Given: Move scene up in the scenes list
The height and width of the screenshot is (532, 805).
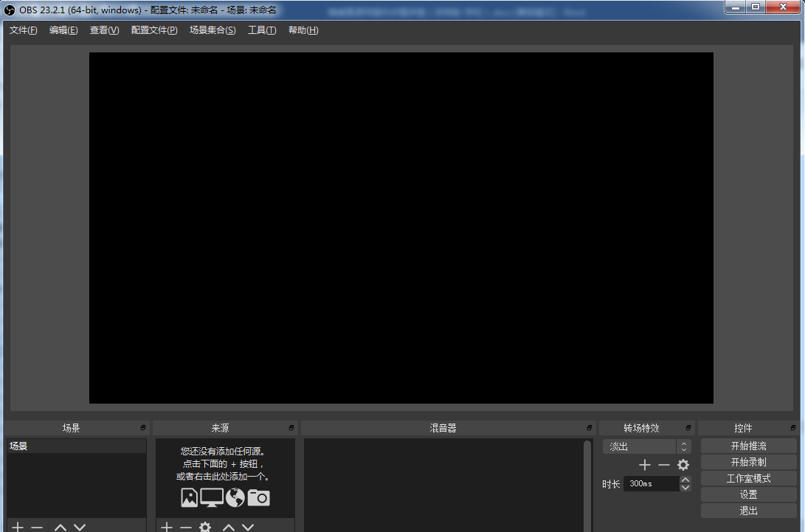Looking at the screenshot, I should 61,527.
